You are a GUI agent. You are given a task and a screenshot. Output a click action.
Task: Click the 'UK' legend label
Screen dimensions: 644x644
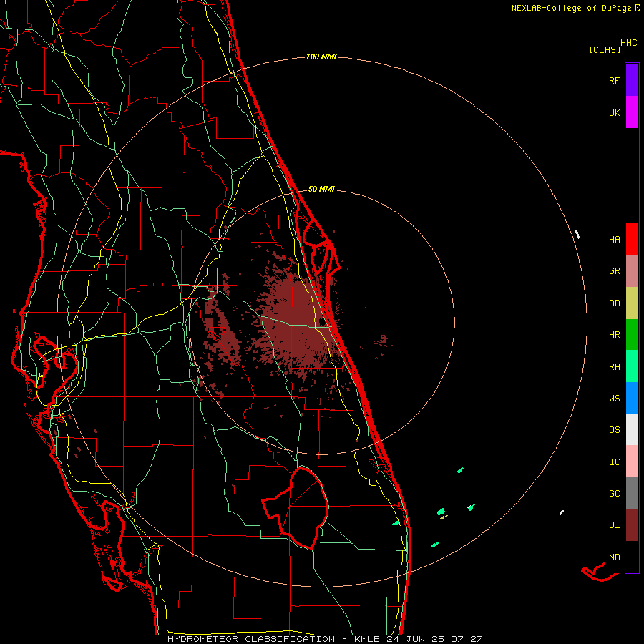[614, 112]
